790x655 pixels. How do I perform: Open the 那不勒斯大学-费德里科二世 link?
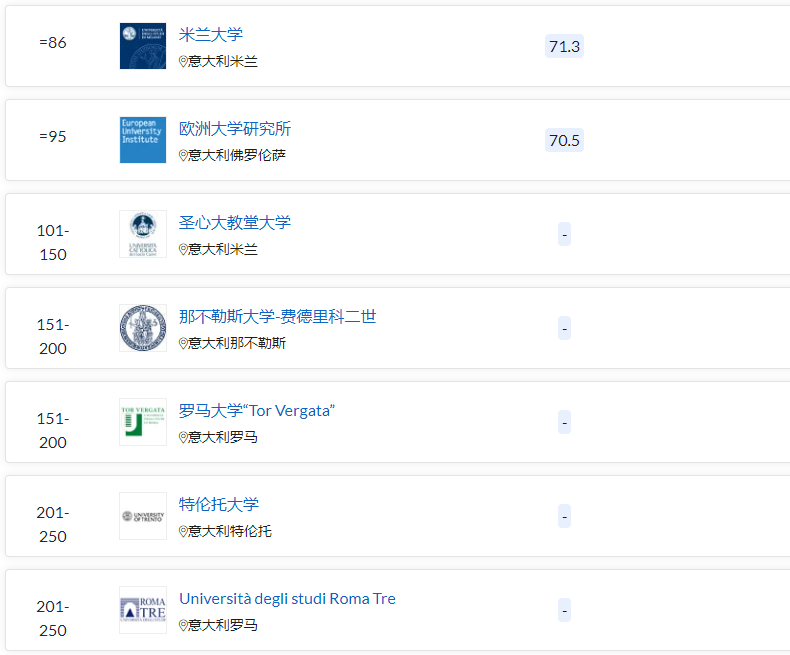pos(278,316)
